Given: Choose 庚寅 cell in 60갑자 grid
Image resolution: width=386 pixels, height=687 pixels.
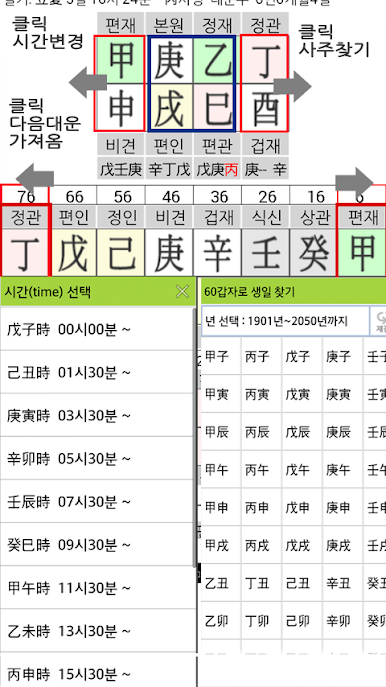Looking at the screenshot, I should (343, 394).
